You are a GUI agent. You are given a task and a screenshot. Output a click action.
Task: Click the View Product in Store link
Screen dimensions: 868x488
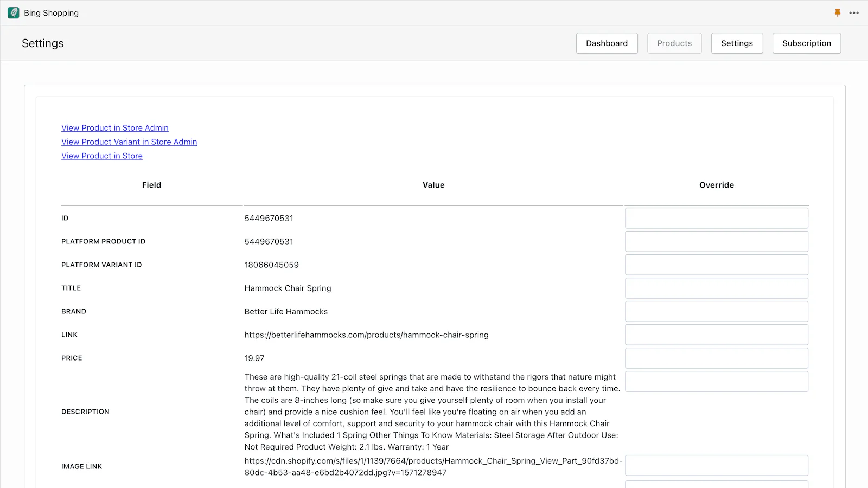tap(102, 156)
